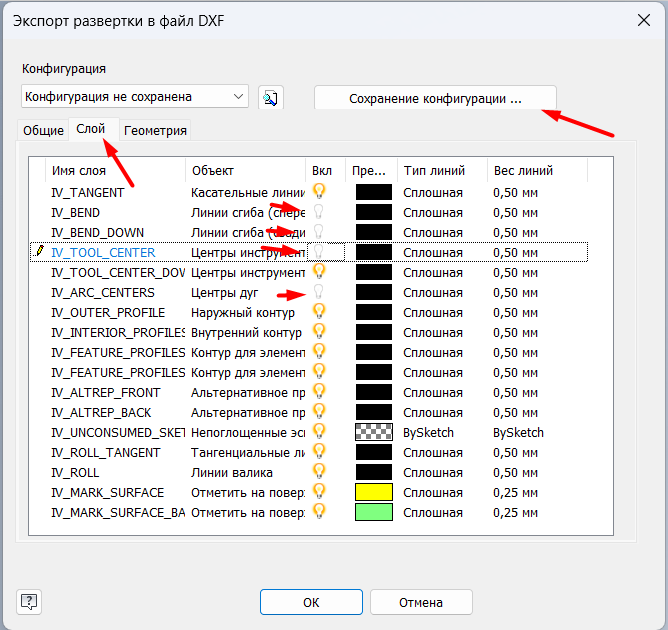Screen dimensions: 668x630
Task: Click the Объект column header
Action: click(x=245, y=170)
